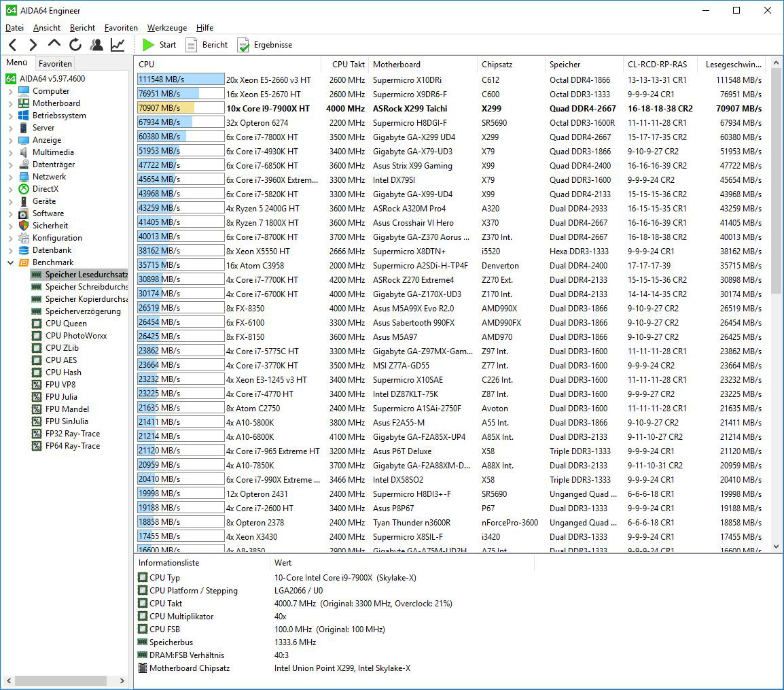Image resolution: width=784 pixels, height=690 pixels.
Task: Expand the Netzwerk tree node
Action: tap(10, 177)
